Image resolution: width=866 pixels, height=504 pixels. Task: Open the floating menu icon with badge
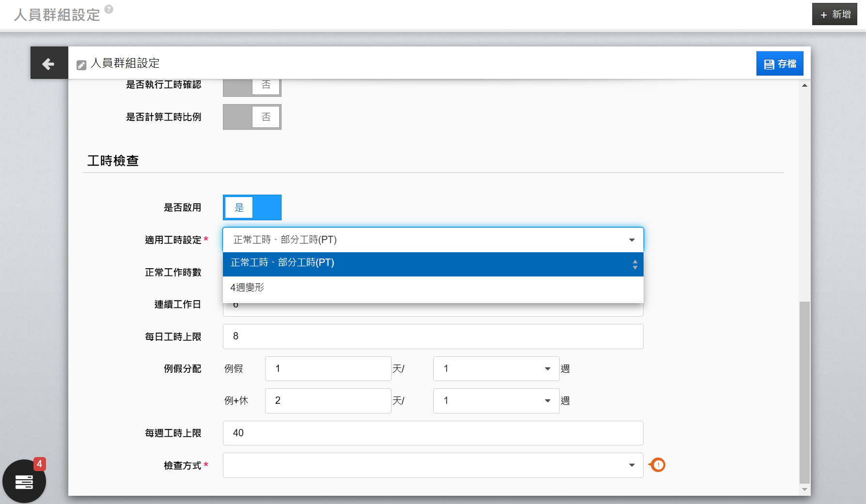[24, 481]
